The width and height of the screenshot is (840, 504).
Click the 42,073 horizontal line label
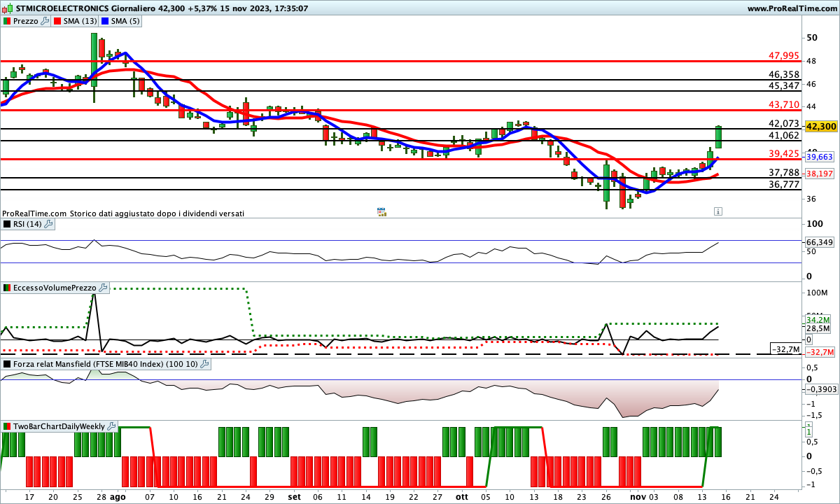coord(783,123)
